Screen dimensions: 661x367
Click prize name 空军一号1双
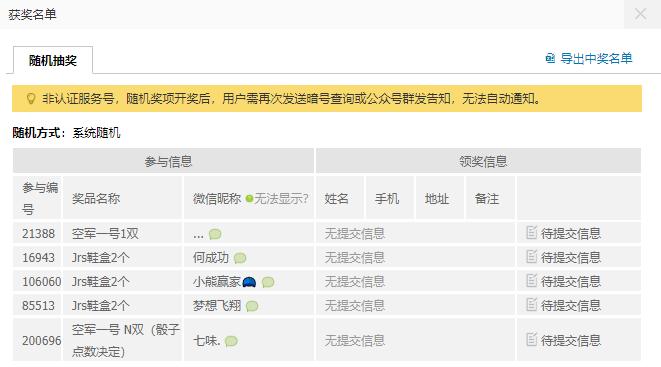pos(105,233)
